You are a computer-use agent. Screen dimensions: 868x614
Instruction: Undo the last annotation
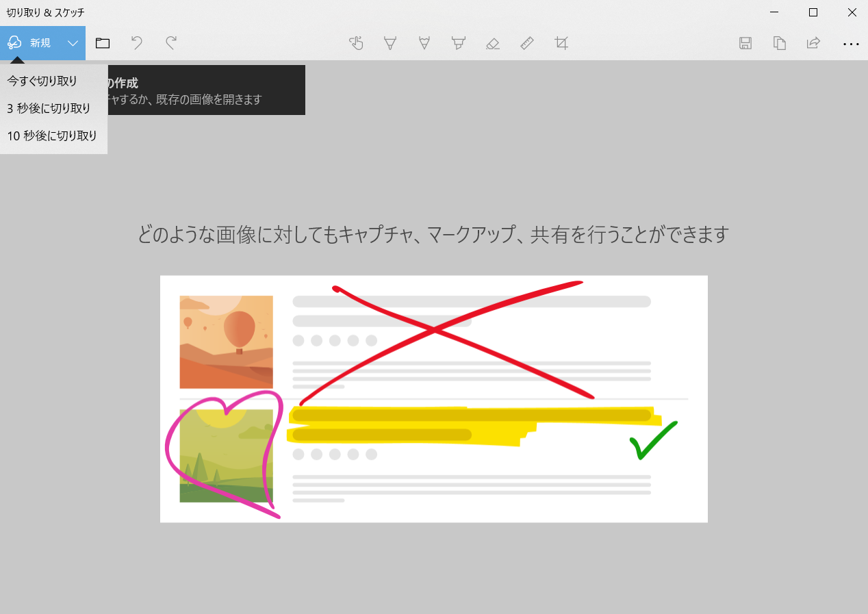tap(137, 43)
